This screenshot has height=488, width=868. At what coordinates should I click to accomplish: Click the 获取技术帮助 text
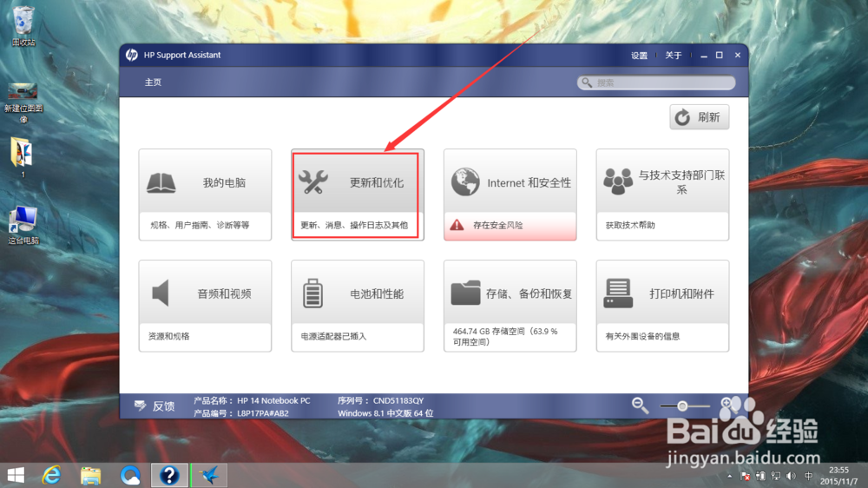coord(630,225)
